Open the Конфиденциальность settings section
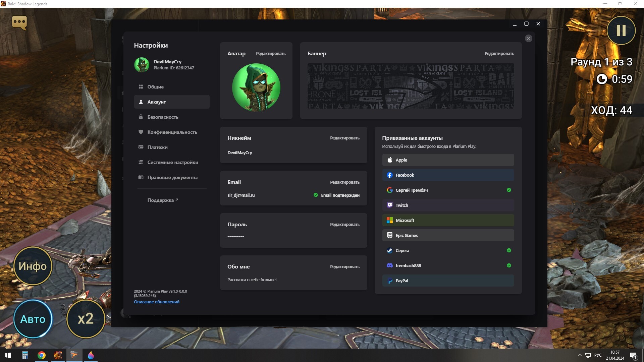The width and height of the screenshot is (644, 362). click(x=172, y=132)
